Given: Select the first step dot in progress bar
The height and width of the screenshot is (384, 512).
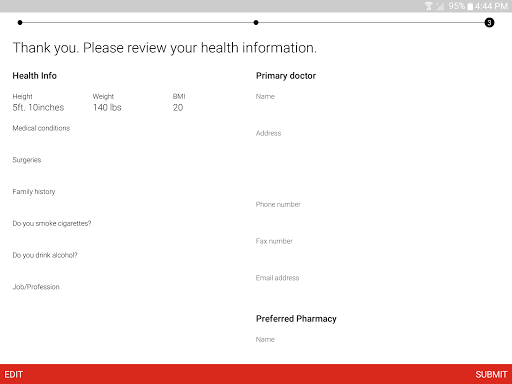Looking at the screenshot, I should click(x=20, y=23).
